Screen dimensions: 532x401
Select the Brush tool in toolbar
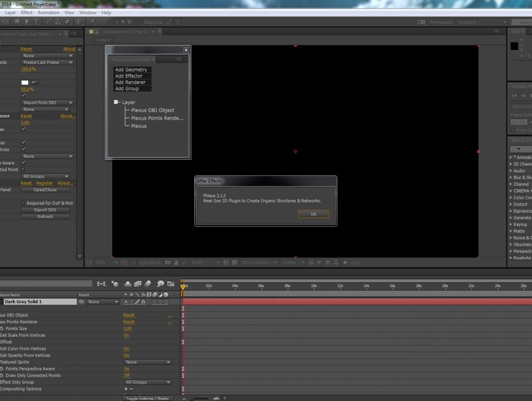point(48,22)
